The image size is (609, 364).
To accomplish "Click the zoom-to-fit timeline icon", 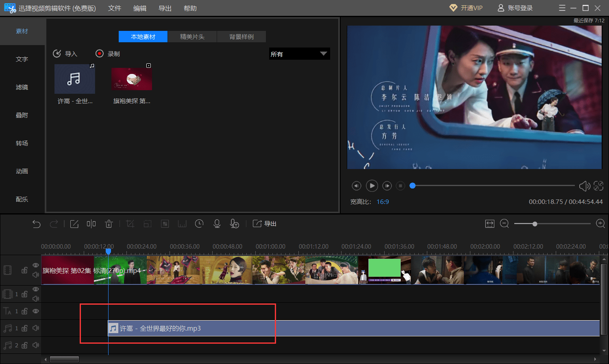I will [489, 224].
